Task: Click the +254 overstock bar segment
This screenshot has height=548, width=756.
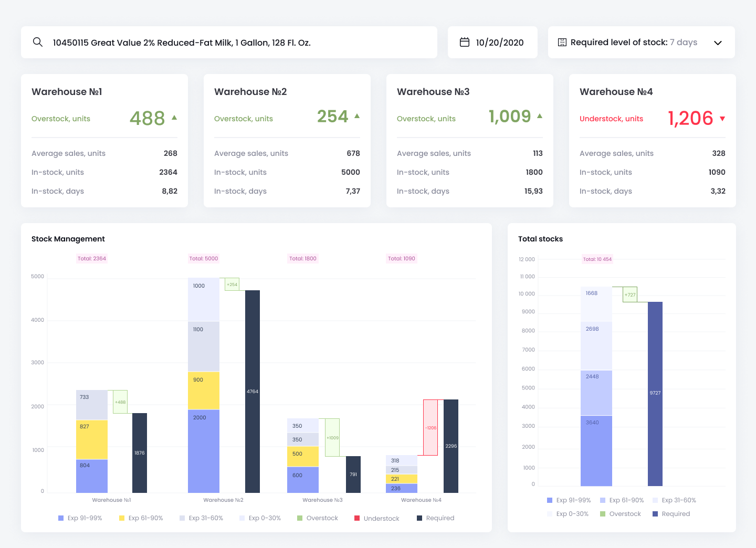Action: click(x=232, y=284)
